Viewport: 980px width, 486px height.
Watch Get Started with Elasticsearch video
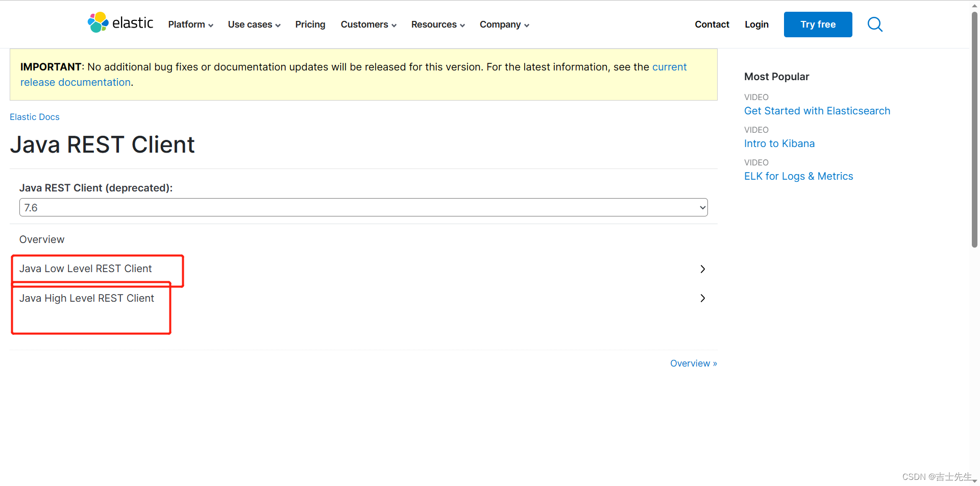[x=817, y=111]
